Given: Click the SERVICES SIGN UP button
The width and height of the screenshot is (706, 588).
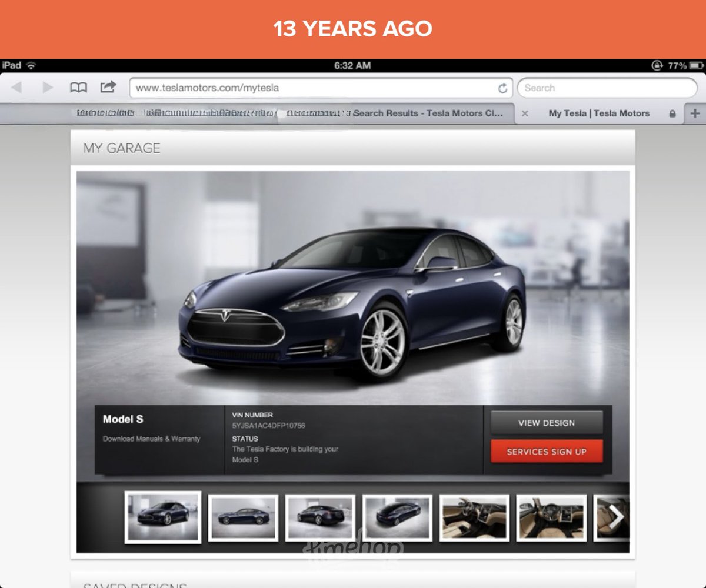Looking at the screenshot, I should [x=547, y=452].
